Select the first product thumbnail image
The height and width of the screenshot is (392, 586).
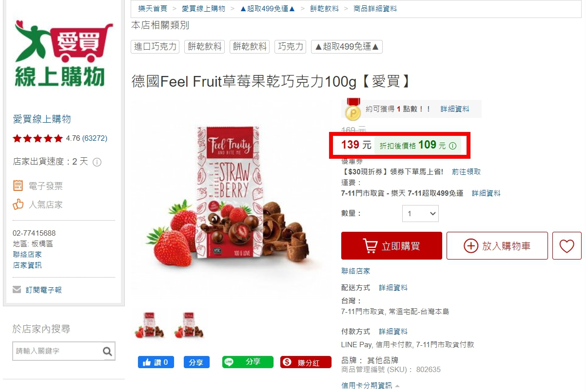pyautogui.click(x=150, y=325)
